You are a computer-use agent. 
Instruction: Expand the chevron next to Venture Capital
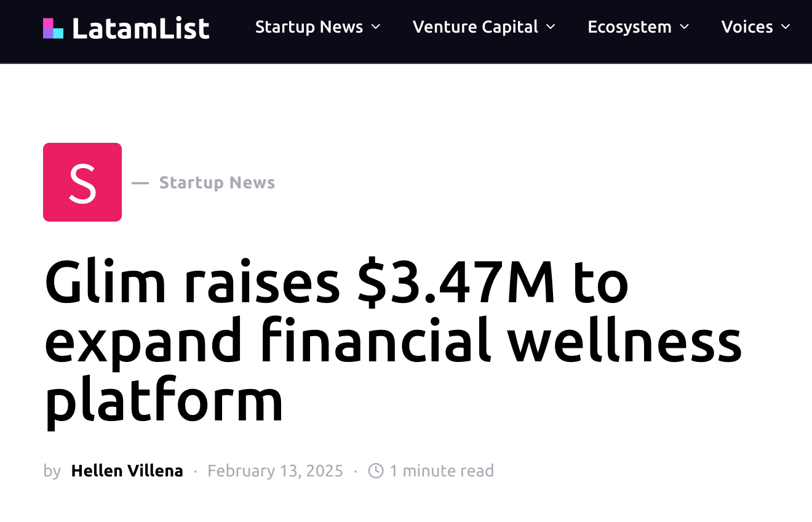[x=551, y=27]
